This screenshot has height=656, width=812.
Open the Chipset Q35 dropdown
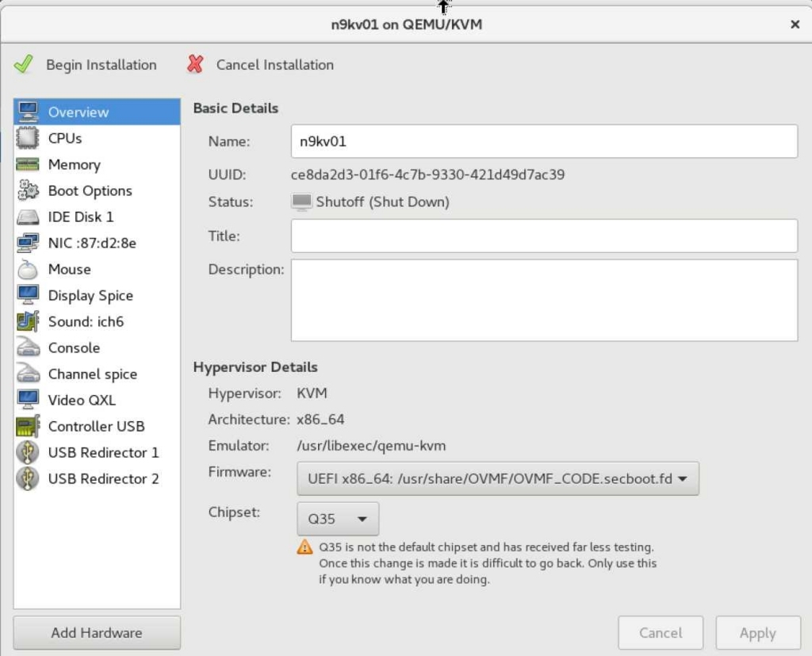[338, 519]
